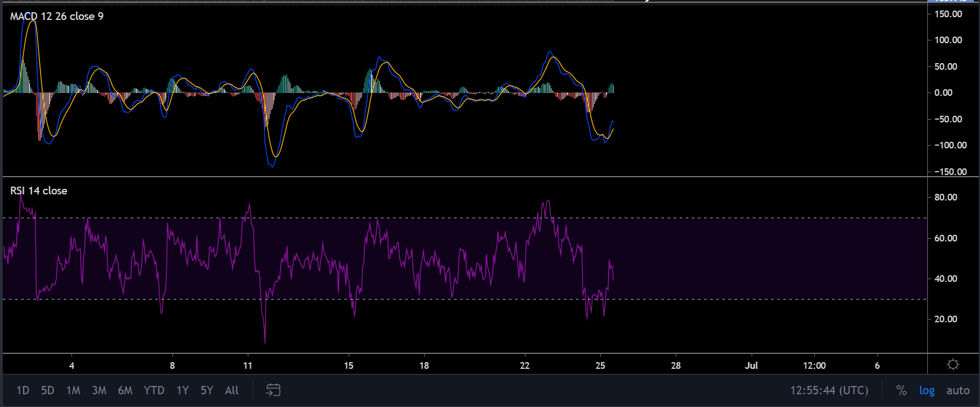The width and height of the screenshot is (980, 407).
Task: Select the 6M time range
Action: click(125, 390)
